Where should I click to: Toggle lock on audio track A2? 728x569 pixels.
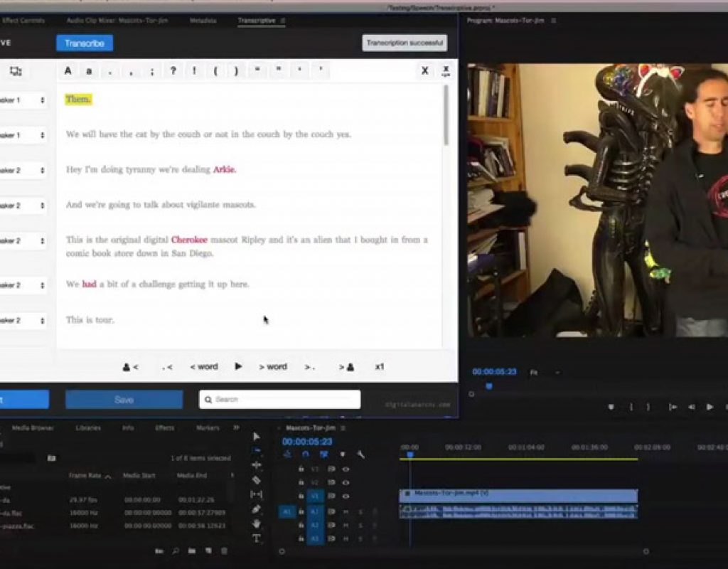pos(301,526)
